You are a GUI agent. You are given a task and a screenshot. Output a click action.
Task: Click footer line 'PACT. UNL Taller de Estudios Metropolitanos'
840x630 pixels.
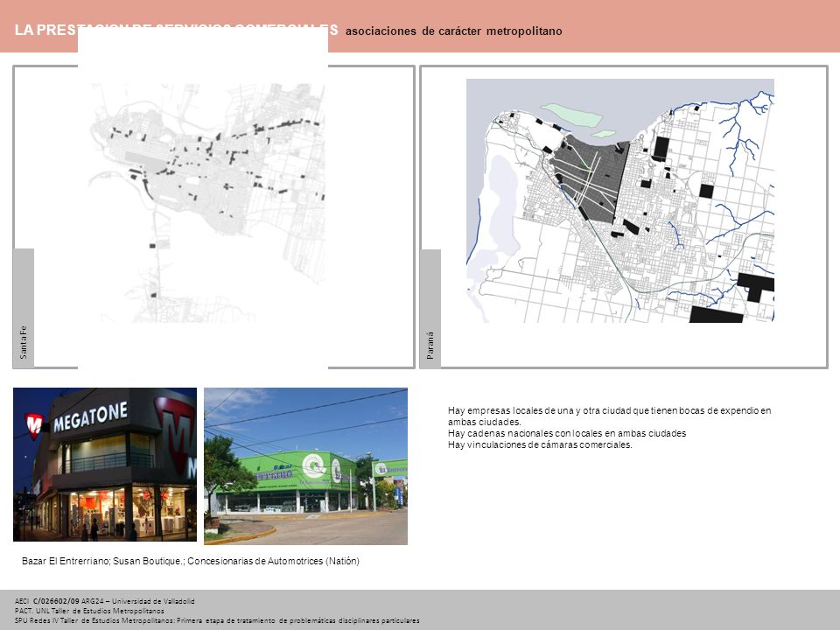click(x=89, y=611)
